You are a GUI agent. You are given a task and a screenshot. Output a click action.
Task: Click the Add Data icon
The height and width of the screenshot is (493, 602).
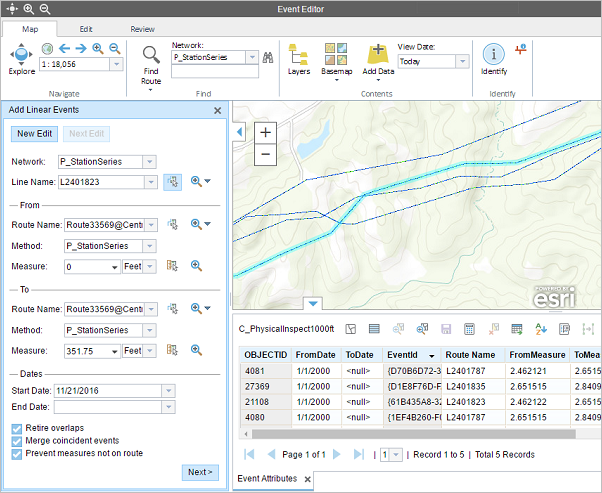coord(377,55)
